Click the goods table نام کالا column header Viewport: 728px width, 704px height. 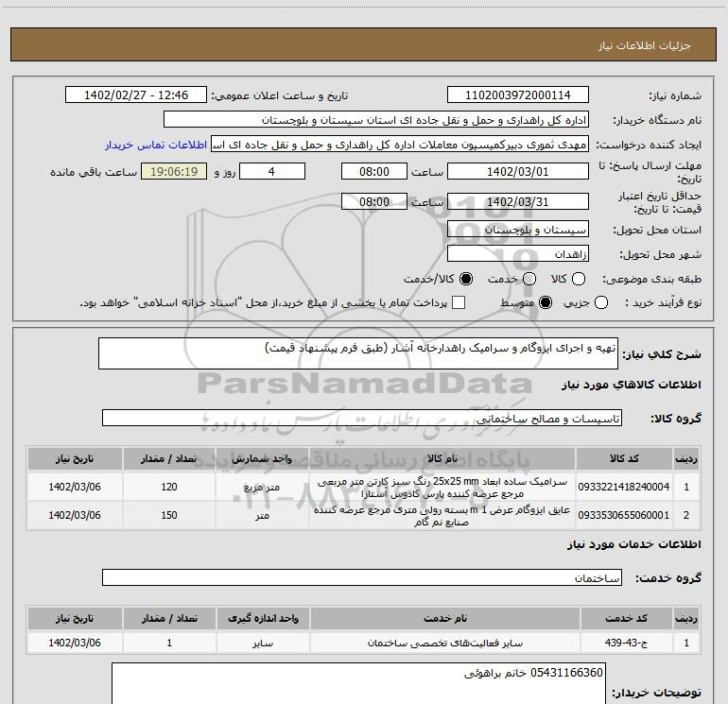click(442, 459)
